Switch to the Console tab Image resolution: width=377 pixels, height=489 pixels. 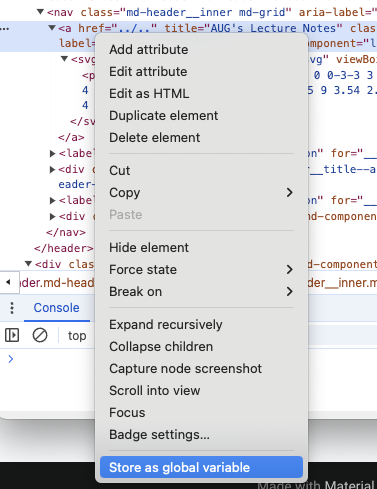pyautogui.click(x=57, y=308)
